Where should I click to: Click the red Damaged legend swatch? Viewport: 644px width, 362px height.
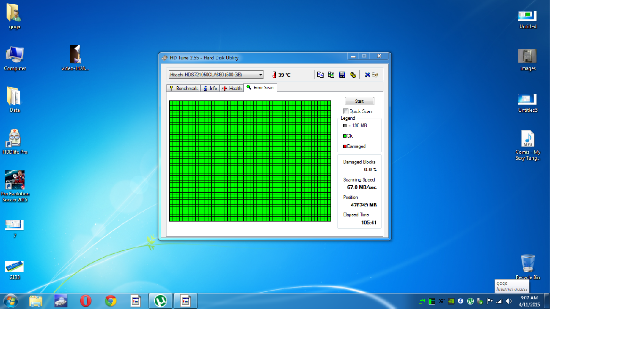(x=345, y=147)
